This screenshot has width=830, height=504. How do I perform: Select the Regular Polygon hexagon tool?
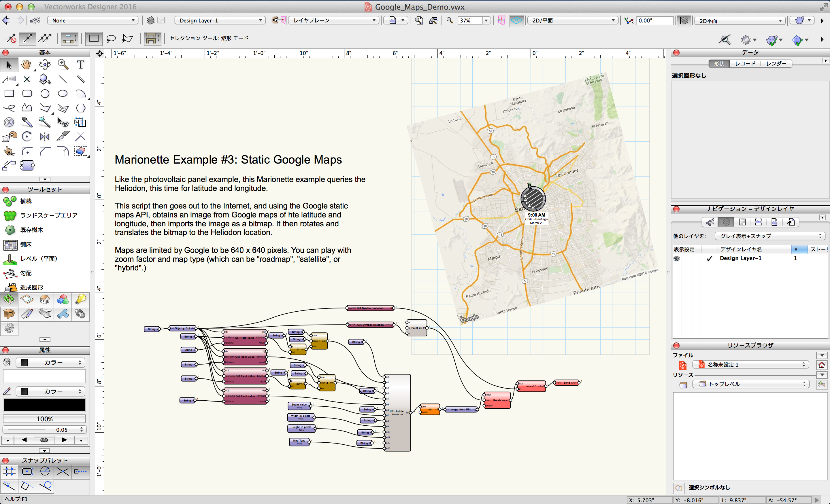[x=80, y=108]
